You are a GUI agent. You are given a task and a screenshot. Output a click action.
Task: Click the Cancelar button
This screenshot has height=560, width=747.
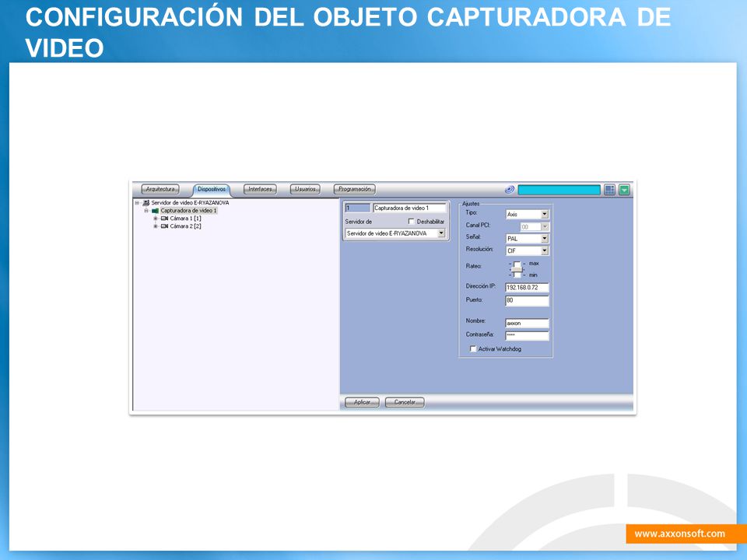point(405,402)
